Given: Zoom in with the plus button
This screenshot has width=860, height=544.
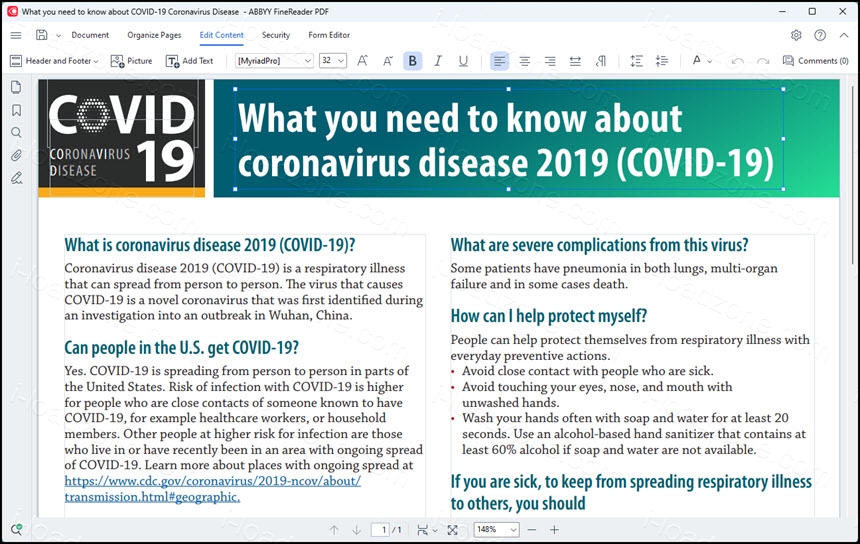Looking at the screenshot, I should [555, 530].
